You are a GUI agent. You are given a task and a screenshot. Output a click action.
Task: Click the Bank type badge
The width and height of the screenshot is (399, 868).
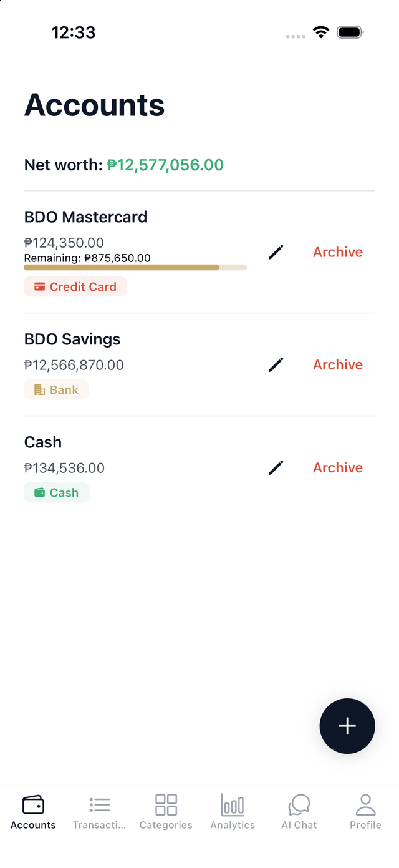pyautogui.click(x=57, y=389)
